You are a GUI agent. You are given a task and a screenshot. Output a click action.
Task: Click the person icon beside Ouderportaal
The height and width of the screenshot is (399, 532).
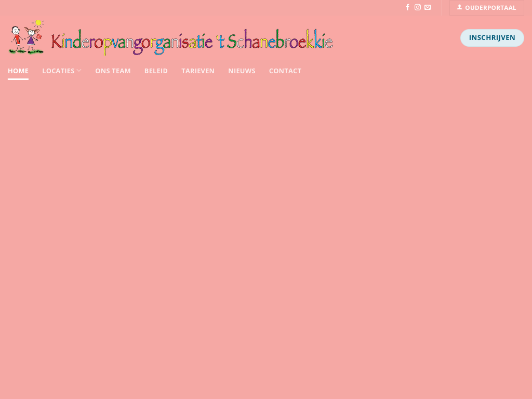click(x=459, y=7)
